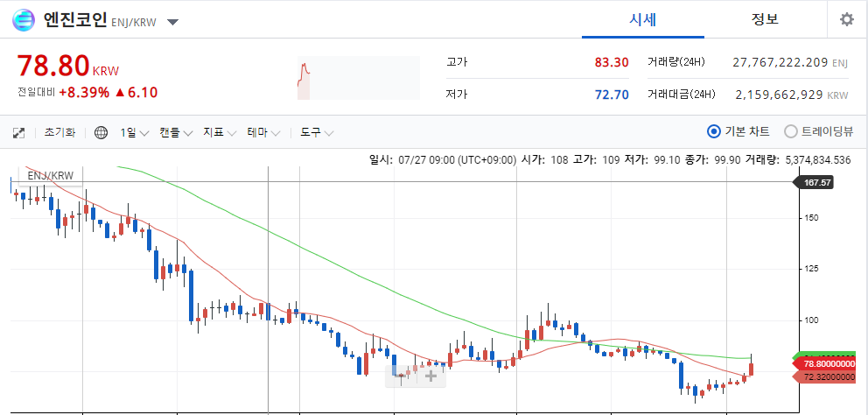Click the 125 price axis label
Screen dimensions: 868x415
(x=811, y=270)
